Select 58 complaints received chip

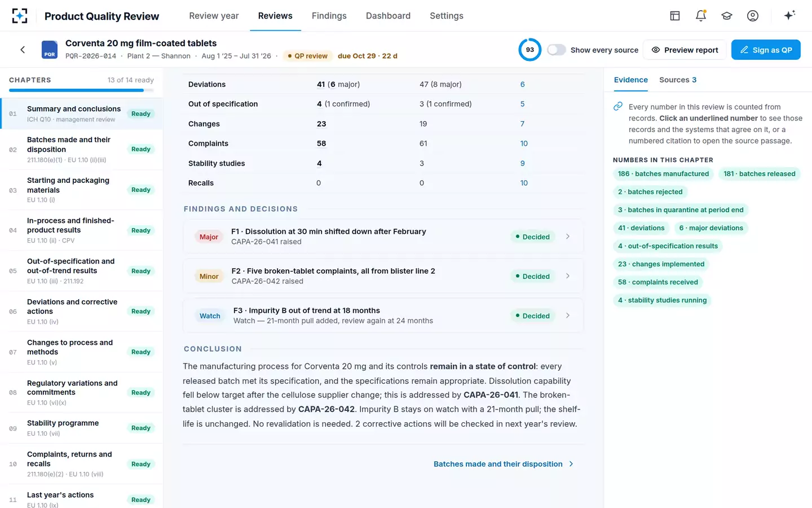pyautogui.click(x=658, y=282)
